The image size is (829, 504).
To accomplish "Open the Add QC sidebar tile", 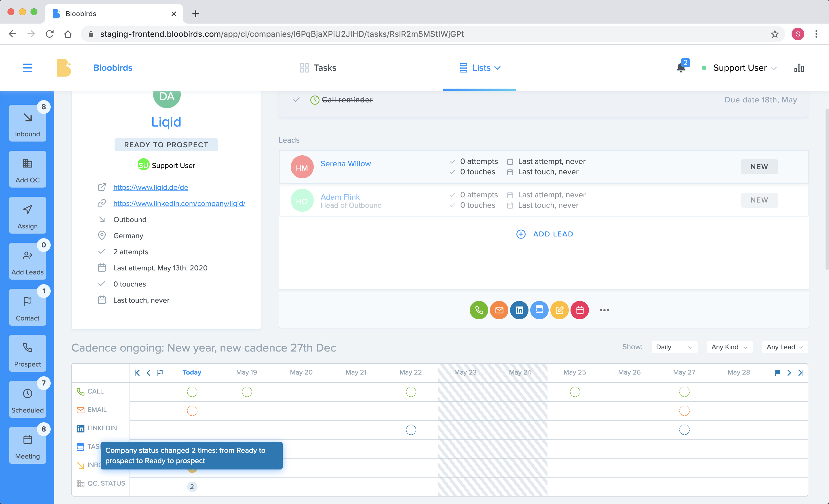I will click(x=28, y=169).
